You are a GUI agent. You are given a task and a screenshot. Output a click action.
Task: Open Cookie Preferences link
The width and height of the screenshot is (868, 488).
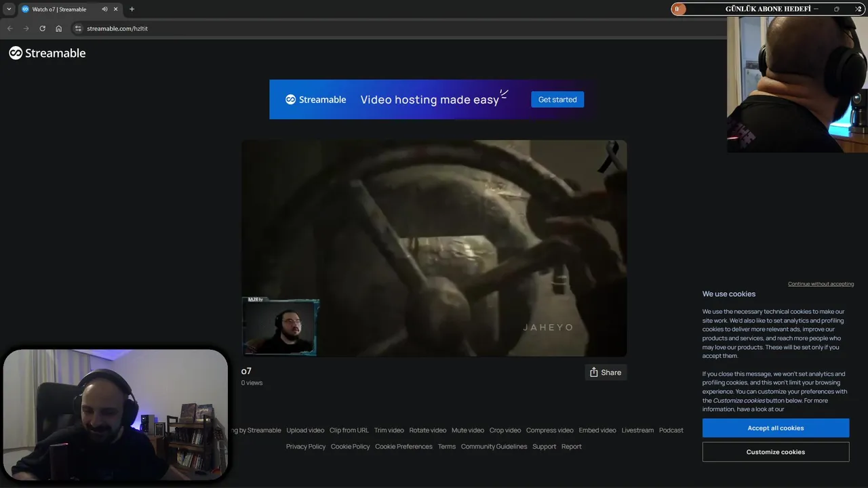(x=403, y=447)
